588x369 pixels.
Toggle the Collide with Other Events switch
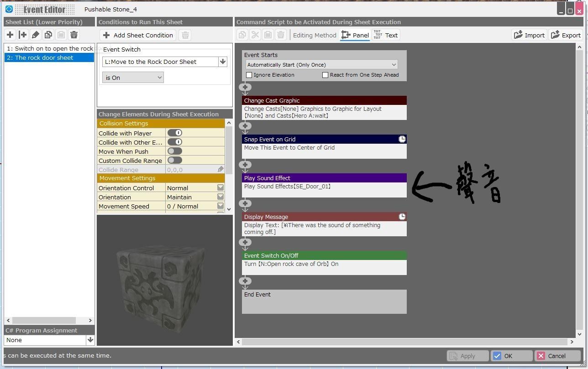[x=175, y=142]
